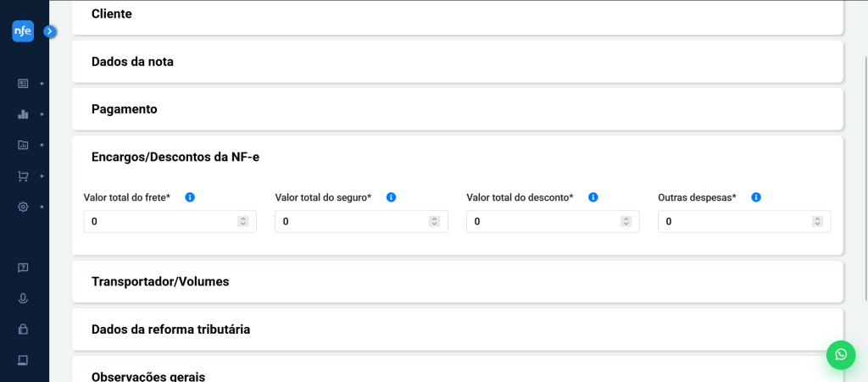Click the nfe logo in the sidebar

pyautogui.click(x=23, y=31)
